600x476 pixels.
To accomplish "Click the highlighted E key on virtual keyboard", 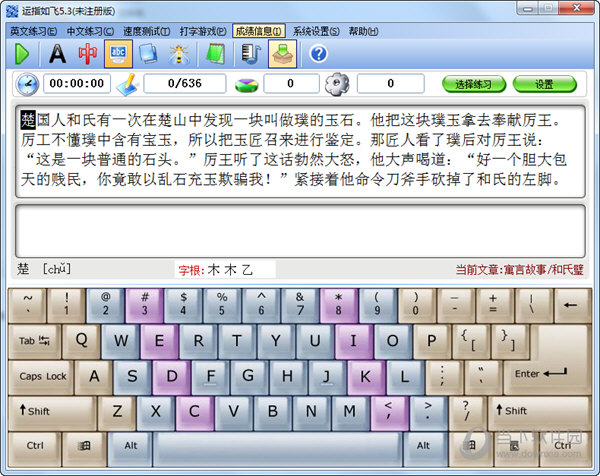I will coord(159,341).
